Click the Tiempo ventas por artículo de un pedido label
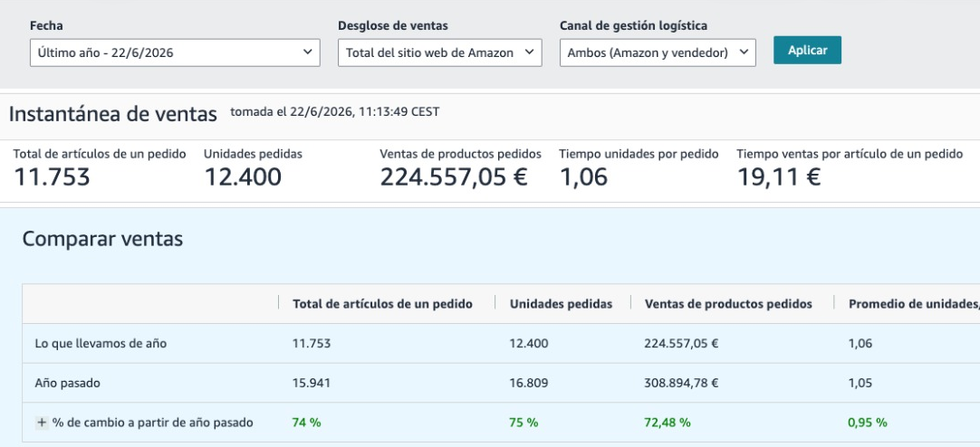Screen dimensions: 980x447 pos(850,154)
